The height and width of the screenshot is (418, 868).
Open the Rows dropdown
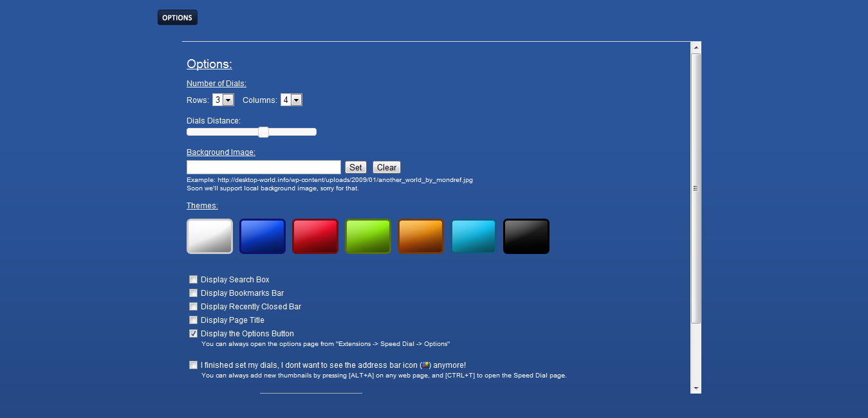223,100
